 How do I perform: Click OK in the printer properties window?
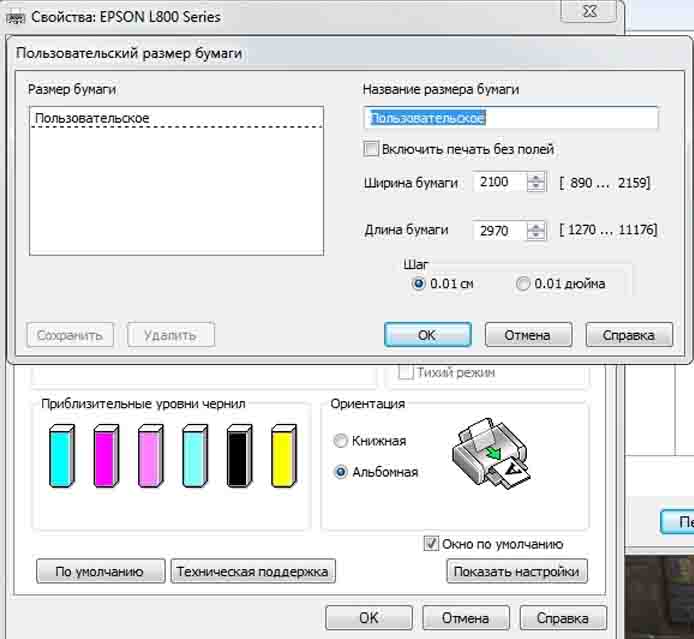369,618
